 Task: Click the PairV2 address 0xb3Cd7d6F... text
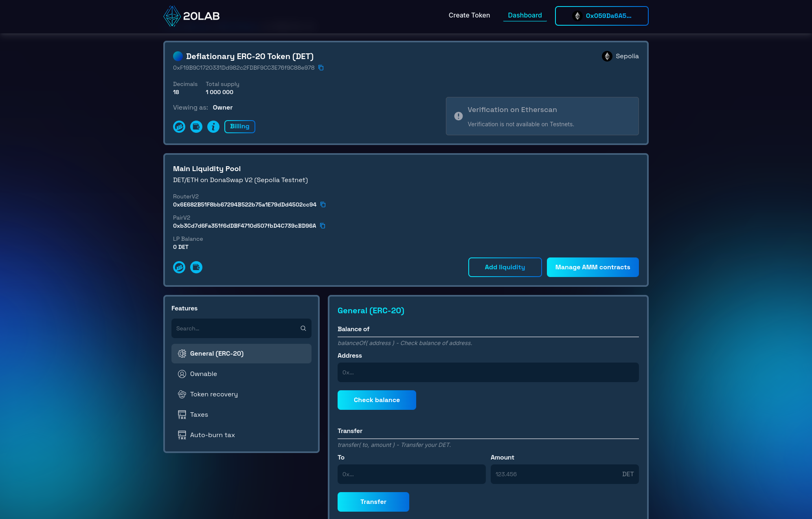(x=244, y=226)
